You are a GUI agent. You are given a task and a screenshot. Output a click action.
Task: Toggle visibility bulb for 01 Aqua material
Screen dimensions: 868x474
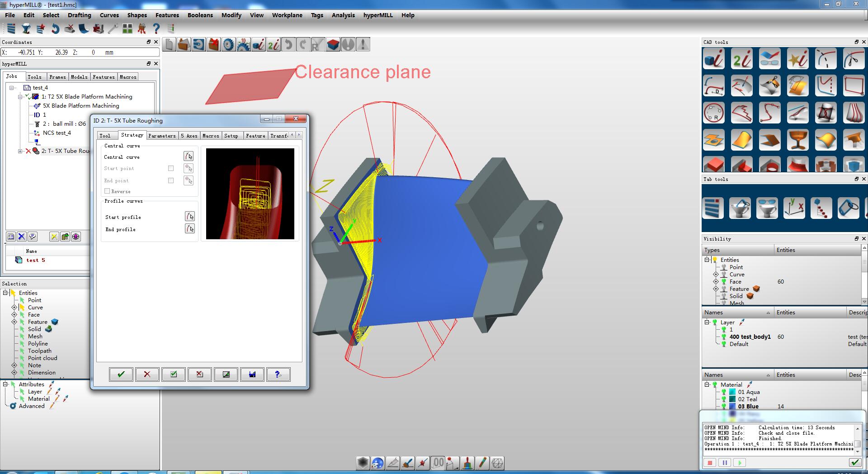pyautogui.click(x=724, y=392)
